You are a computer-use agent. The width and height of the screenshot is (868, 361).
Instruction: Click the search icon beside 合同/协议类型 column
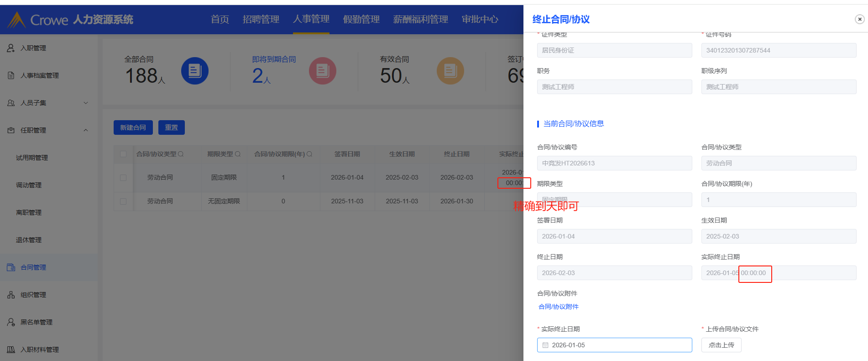pyautogui.click(x=181, y=154)
